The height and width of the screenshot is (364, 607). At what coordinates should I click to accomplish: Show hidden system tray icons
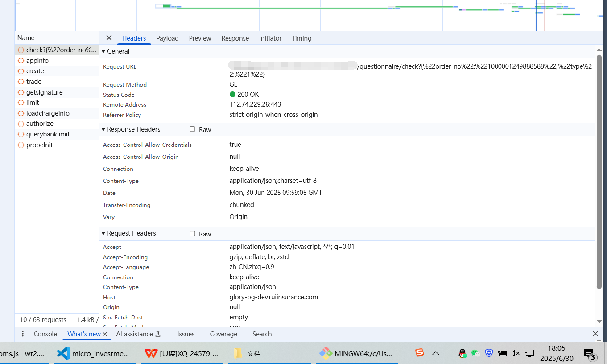point(436,353)
